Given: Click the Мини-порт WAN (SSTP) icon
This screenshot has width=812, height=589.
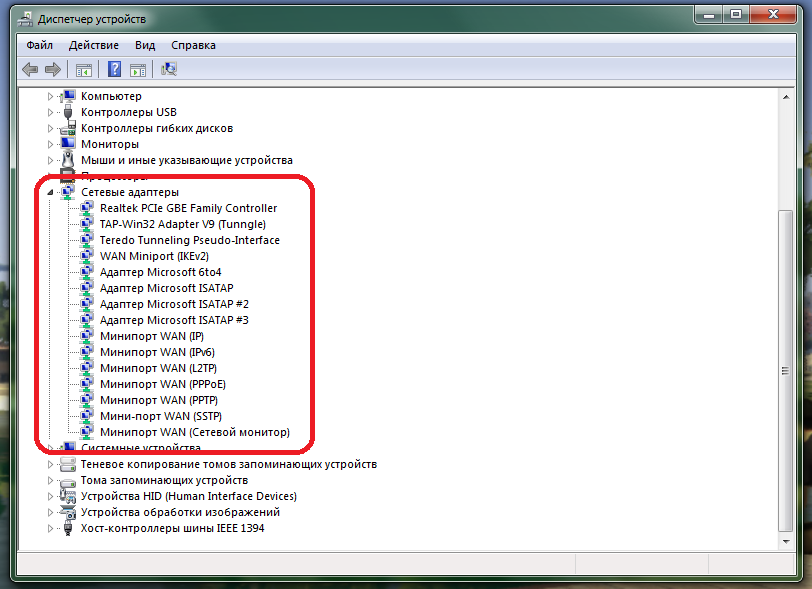Looking at the screenshot, I should [x=87, y=416].
